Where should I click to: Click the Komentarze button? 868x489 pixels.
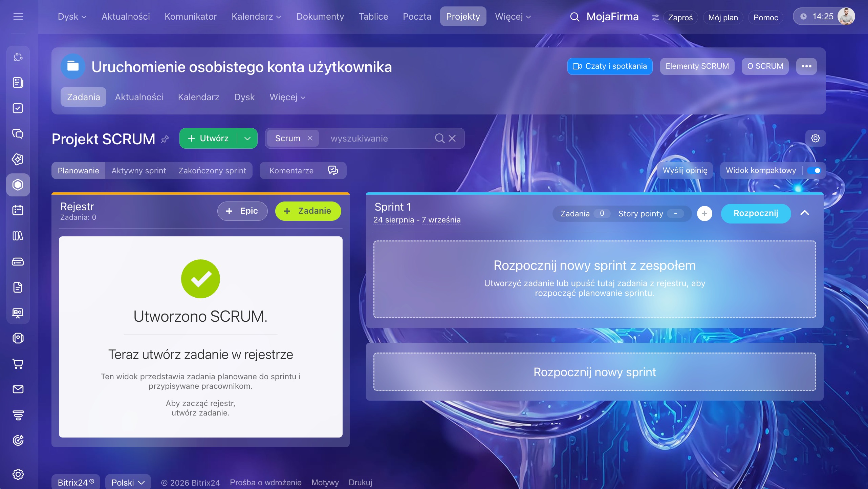[303, 170]
